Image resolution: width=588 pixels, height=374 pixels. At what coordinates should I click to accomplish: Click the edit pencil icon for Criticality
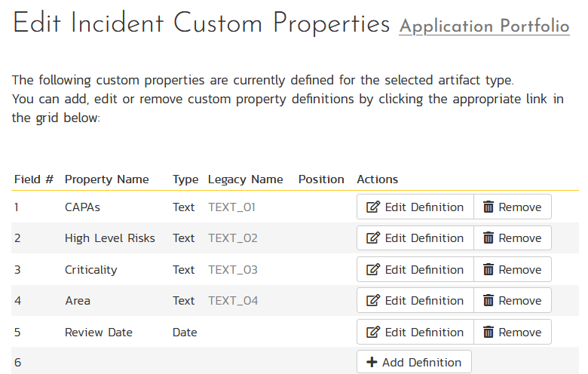click(x=372, y=270)
